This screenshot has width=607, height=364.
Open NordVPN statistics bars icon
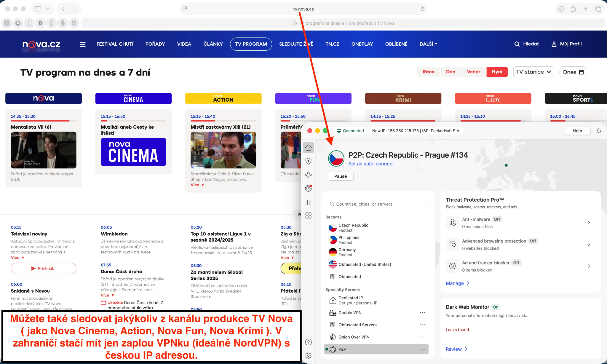pos(308,202)
